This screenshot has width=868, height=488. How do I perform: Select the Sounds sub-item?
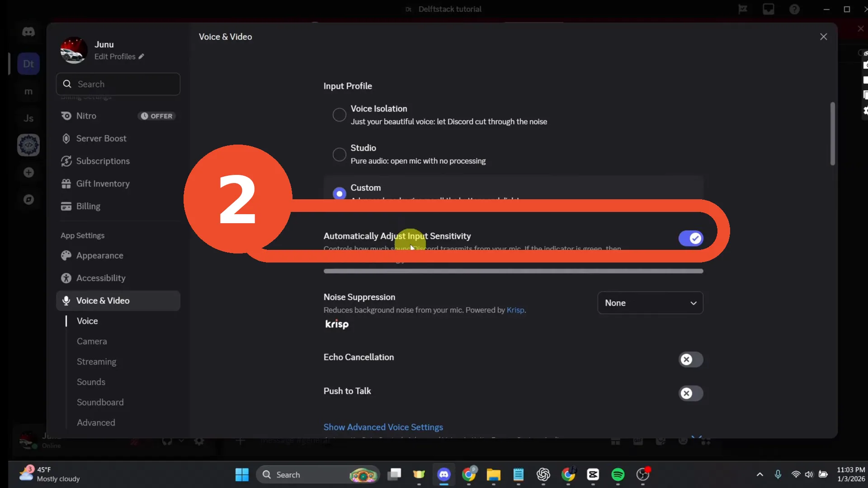(91, 382)
